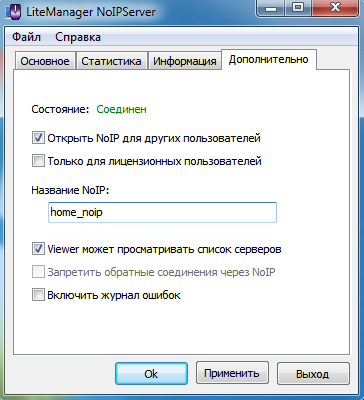The height and width of the screenshot is (400, 364).
Task: Enable Включить журнал ошибок checkbox
Action: [x=38, y=295]
